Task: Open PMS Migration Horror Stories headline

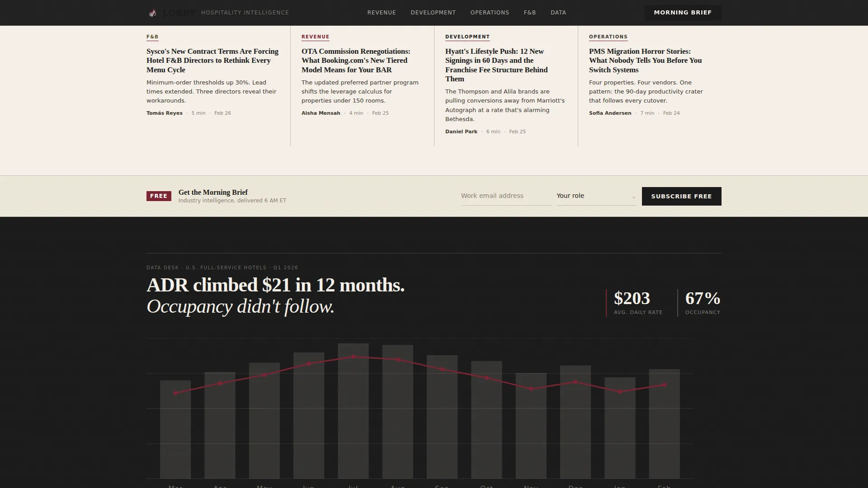Action: pyautogui.click(x=646, y=61)
